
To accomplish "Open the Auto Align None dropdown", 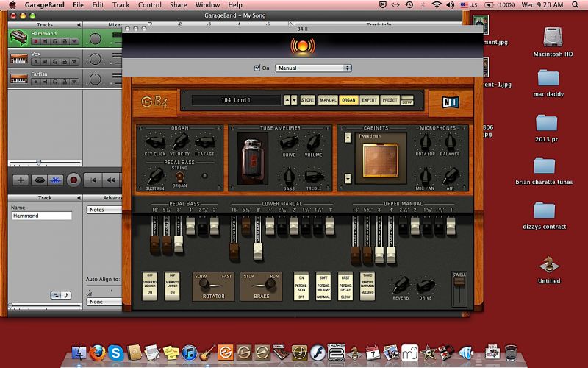I will click(104, 302).
